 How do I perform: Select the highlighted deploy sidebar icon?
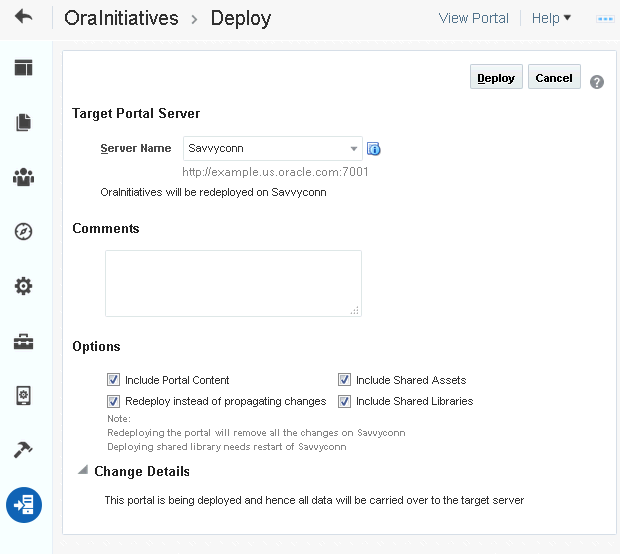[x=24, y=505]
